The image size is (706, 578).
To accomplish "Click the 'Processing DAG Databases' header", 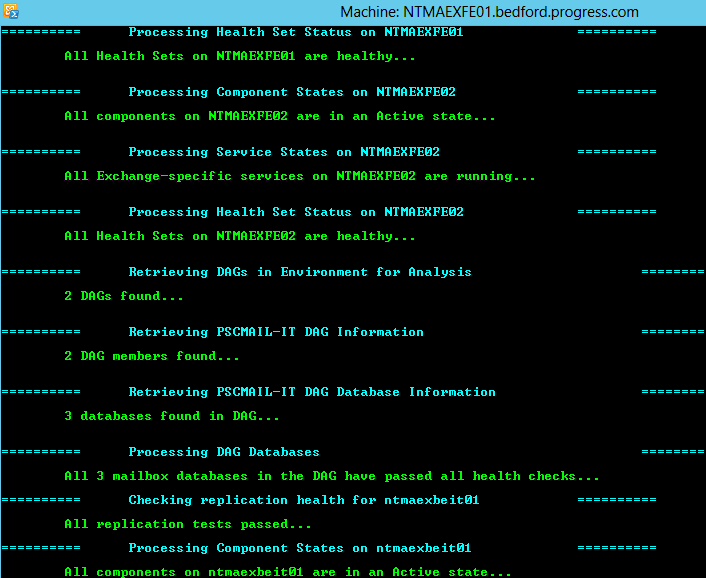I will (223, 452).
